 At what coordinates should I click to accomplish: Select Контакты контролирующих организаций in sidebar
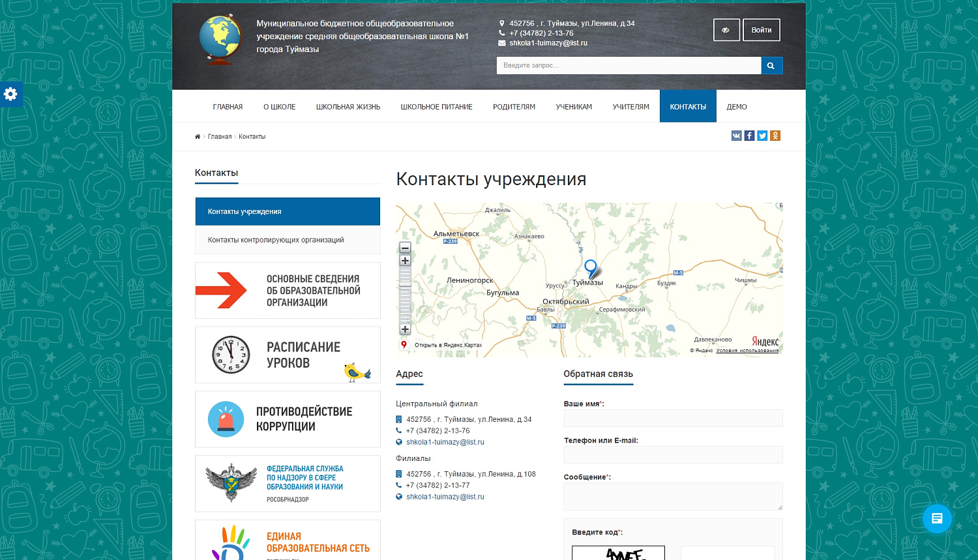(x=276, y=240)
